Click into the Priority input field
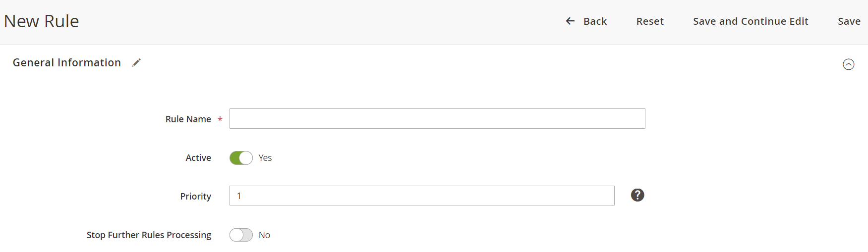868x252 pixels. coord(422,196)
